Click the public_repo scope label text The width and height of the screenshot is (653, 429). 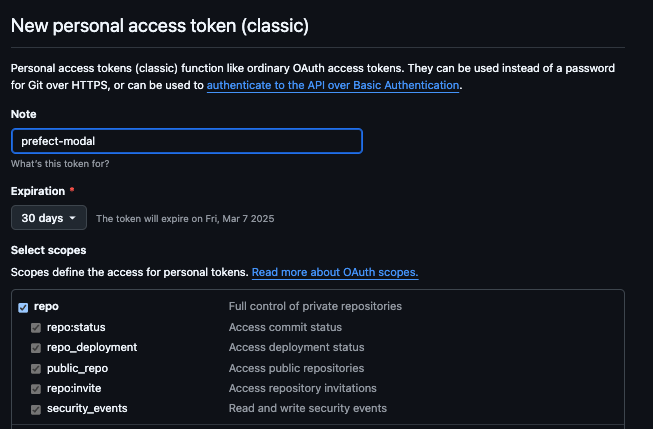click(77, 368)
